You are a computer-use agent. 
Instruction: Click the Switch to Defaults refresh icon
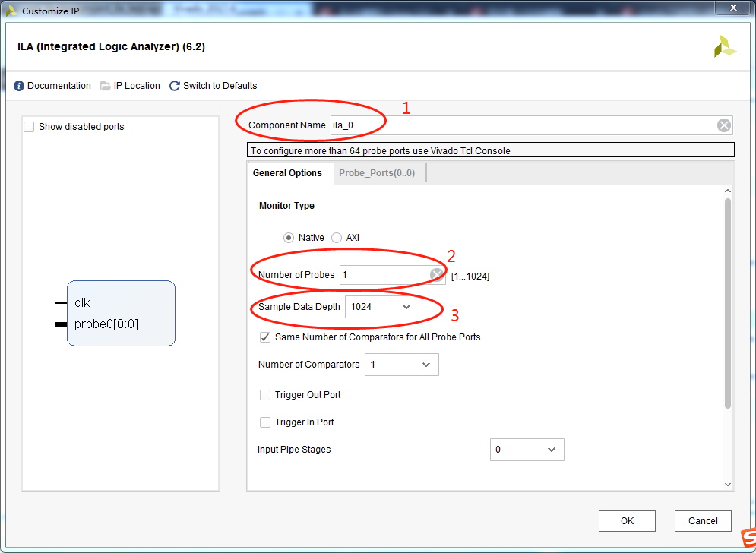pyautogui.click(x=175, y=86)
